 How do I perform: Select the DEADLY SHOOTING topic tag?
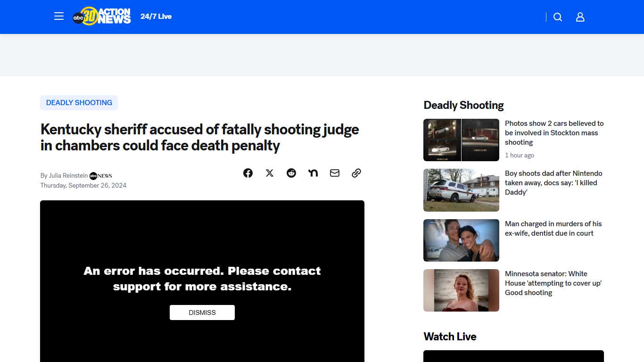79,102
